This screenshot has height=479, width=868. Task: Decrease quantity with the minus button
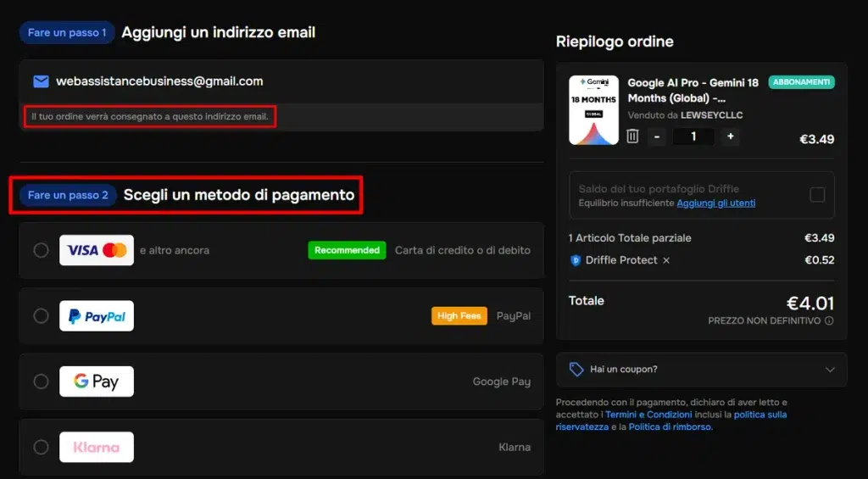coord(657,136)
